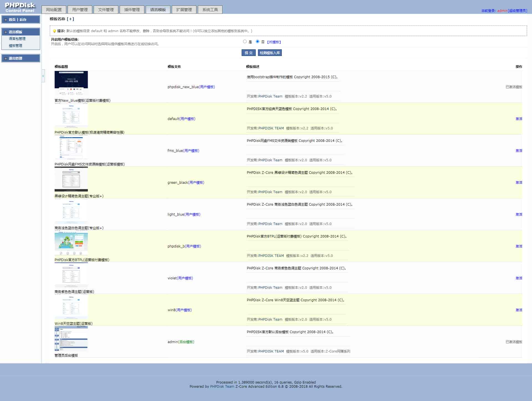Screen dimensions: 532x401
Task: Click the sidebar collapse arrow handle
Action: pos(43,76)
